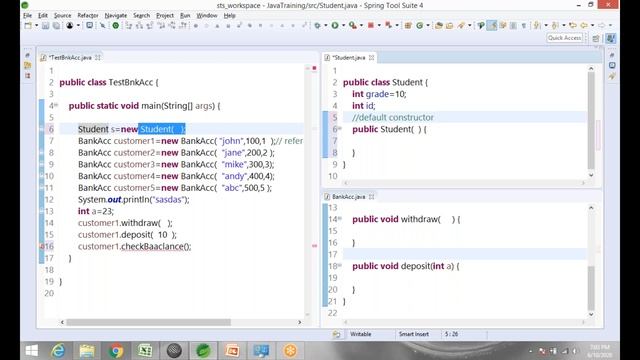Open the File menu

point(27,16)
